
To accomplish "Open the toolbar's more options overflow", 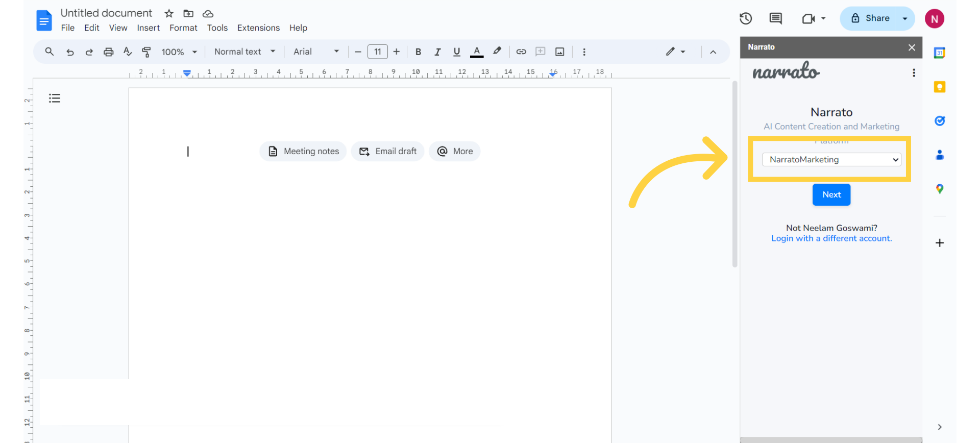I will (584, 52).
